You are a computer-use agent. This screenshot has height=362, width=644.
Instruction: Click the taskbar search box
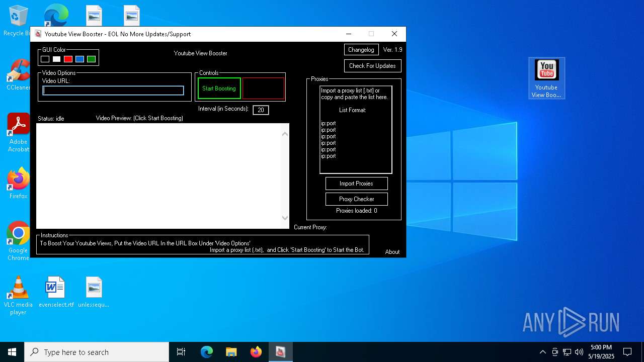tap(97, 352)
